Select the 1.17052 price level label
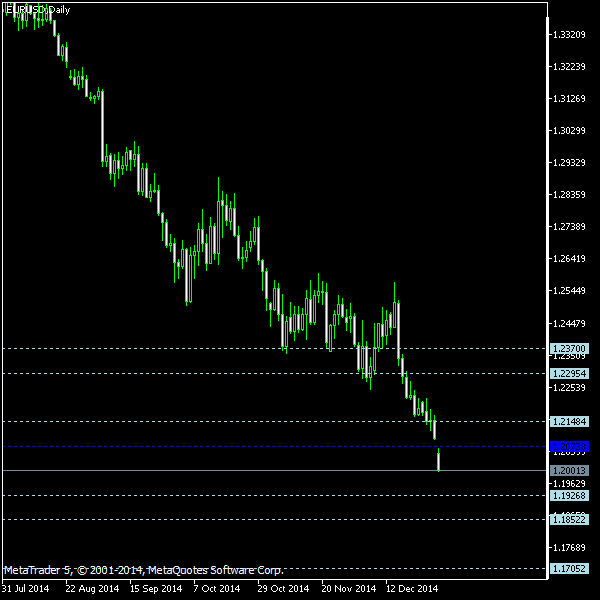This screenshot has height=600, width=600. click(x=569, y=569)
